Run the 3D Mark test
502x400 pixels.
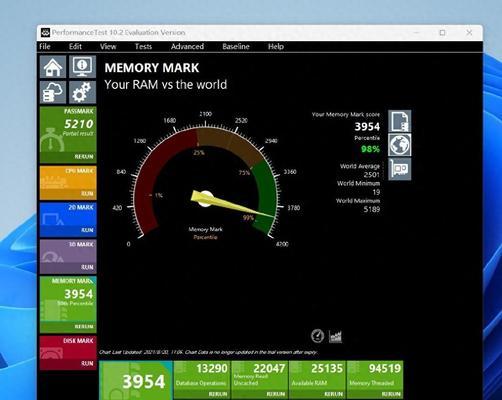tap(87, 267)
